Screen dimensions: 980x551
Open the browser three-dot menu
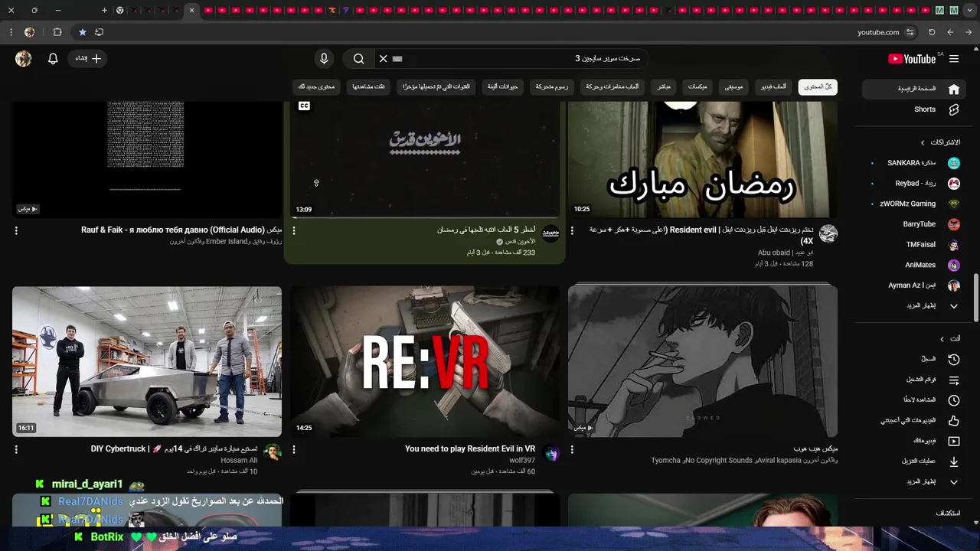(11, 32)
